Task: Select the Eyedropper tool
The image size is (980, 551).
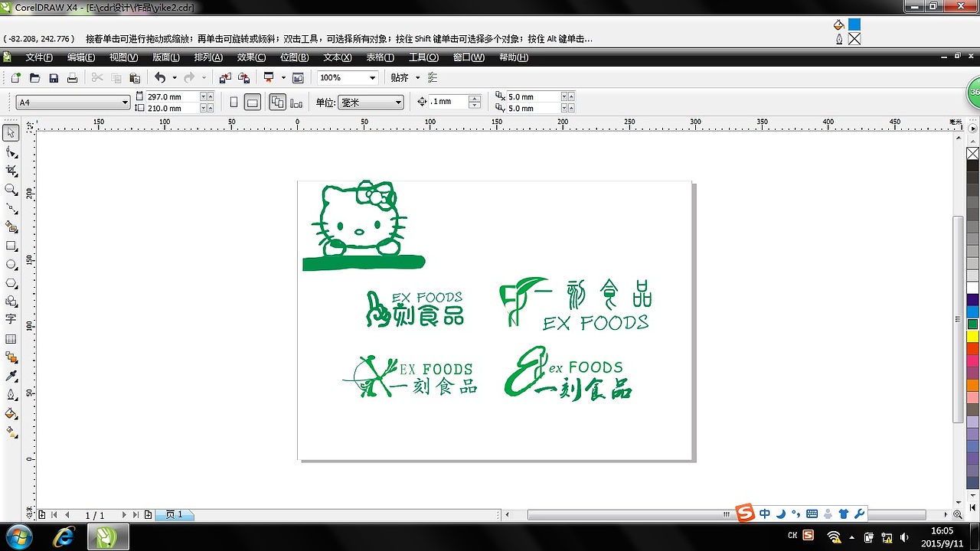Action: coord(11,376)
